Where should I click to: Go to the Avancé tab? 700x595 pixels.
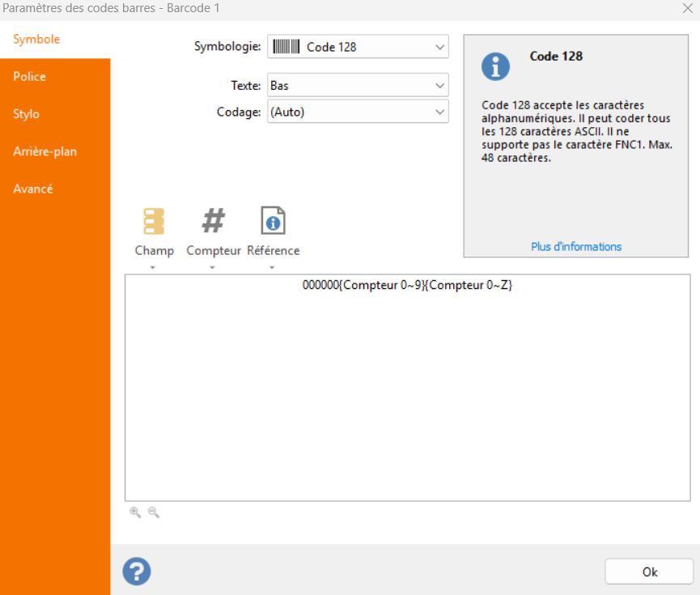[x=33, y=189]
